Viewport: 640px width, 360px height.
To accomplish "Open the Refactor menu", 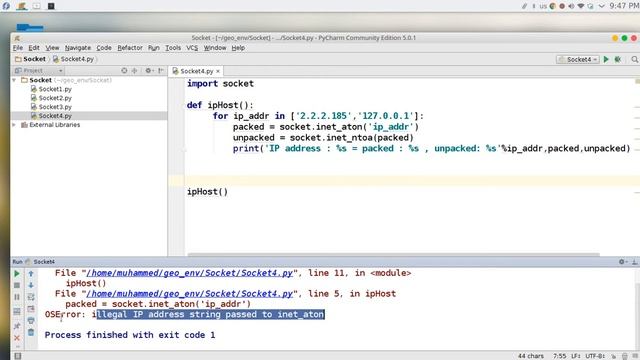I will click(x=130, y=48).
